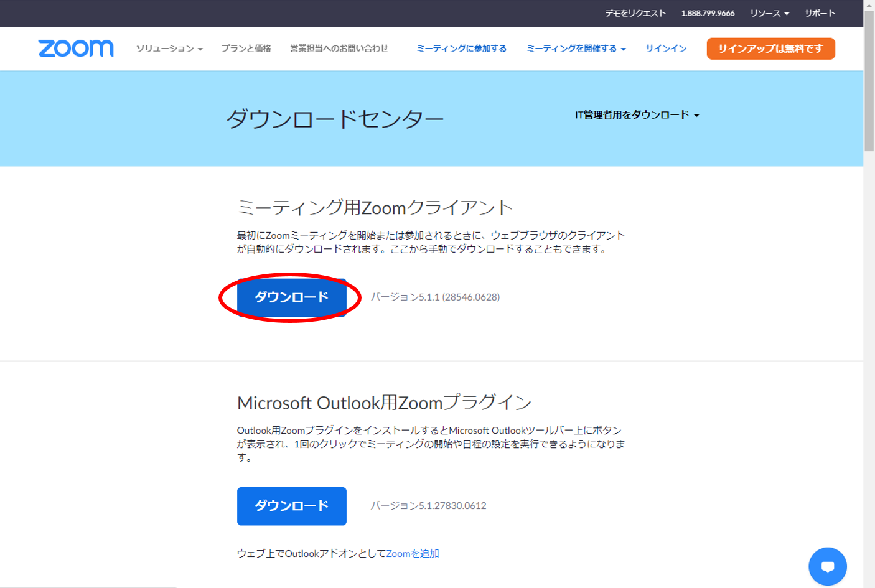
Task: Expand the ソリューション dropdown menu
Action: pyautogui.click(x=169, y=49)
